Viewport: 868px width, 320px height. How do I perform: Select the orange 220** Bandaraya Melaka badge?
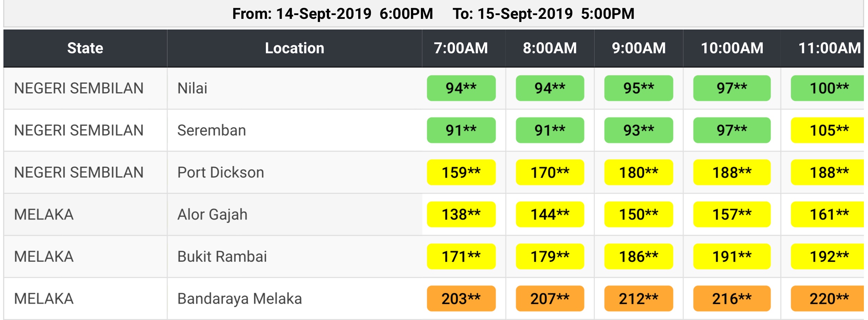click(829, 298)
